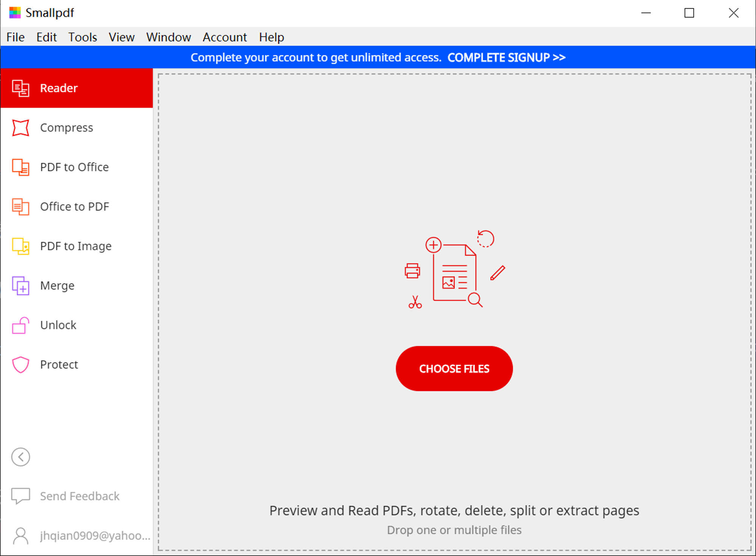Click the Reader sidebar icon
The width and height of the screenshot is (756, 556).
click(20, 88)
